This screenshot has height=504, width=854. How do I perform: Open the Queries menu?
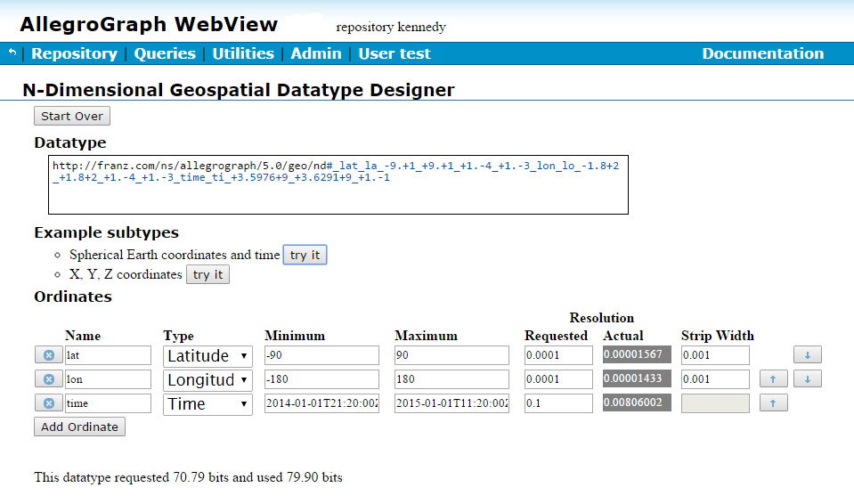(x=165, y=53)
